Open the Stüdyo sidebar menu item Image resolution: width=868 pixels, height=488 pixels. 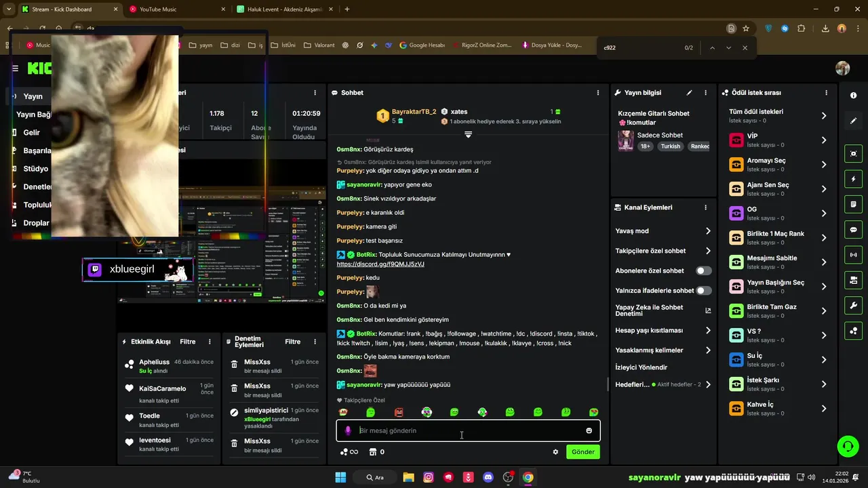pos(35,169)
